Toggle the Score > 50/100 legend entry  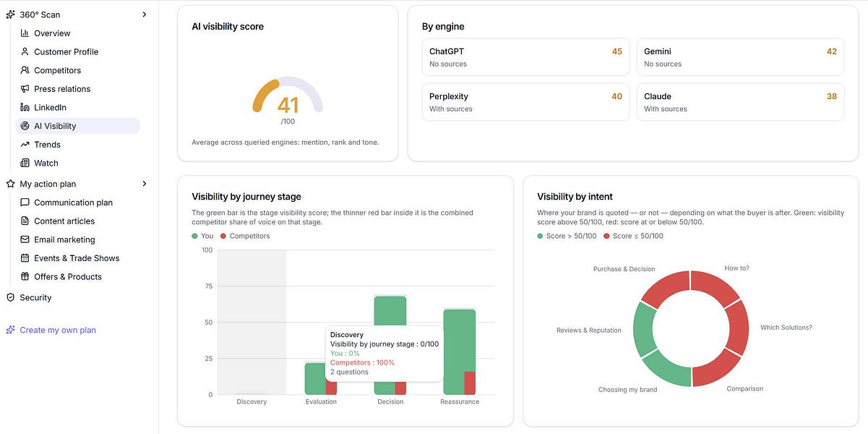pyautogui.click(x=567, y=236)
